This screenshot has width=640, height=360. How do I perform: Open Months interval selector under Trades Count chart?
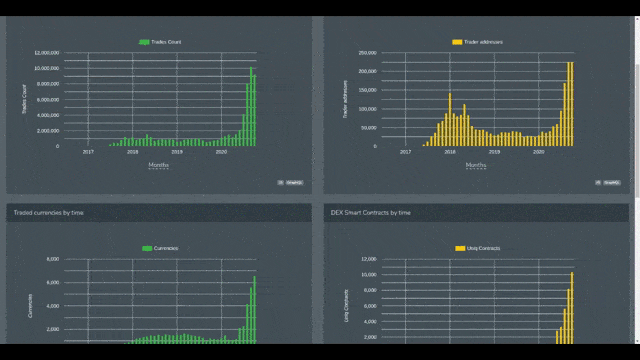158,165
